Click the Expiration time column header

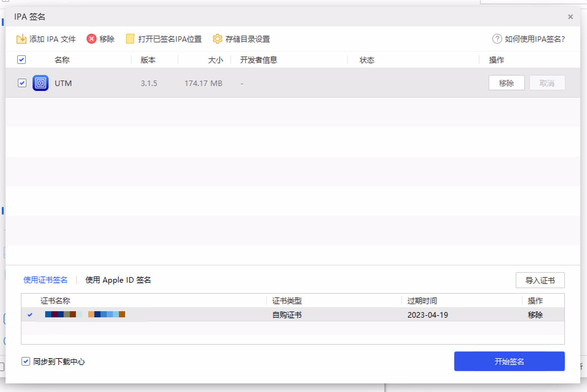(422, 301)
